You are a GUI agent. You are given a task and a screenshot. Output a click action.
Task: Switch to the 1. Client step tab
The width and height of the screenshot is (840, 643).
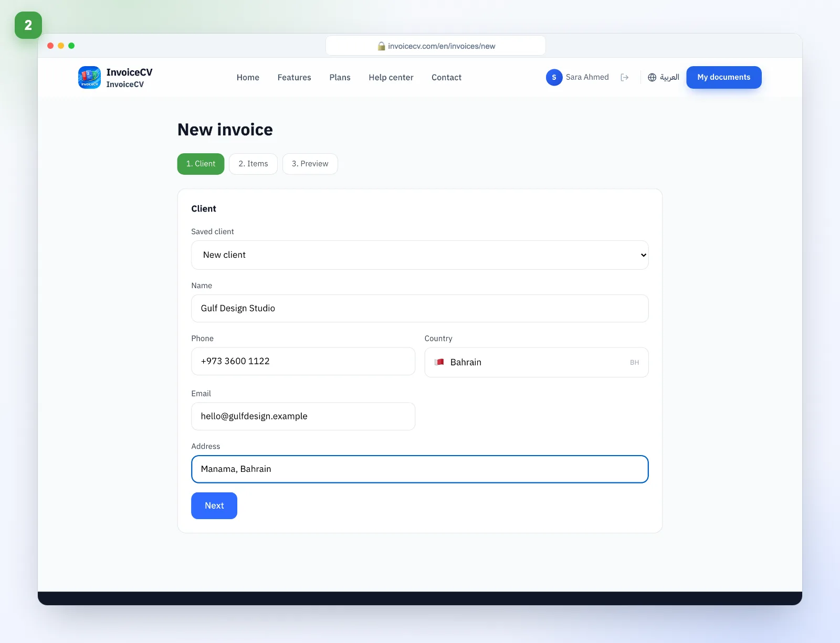pyautogui.click(x=201, y=164)
